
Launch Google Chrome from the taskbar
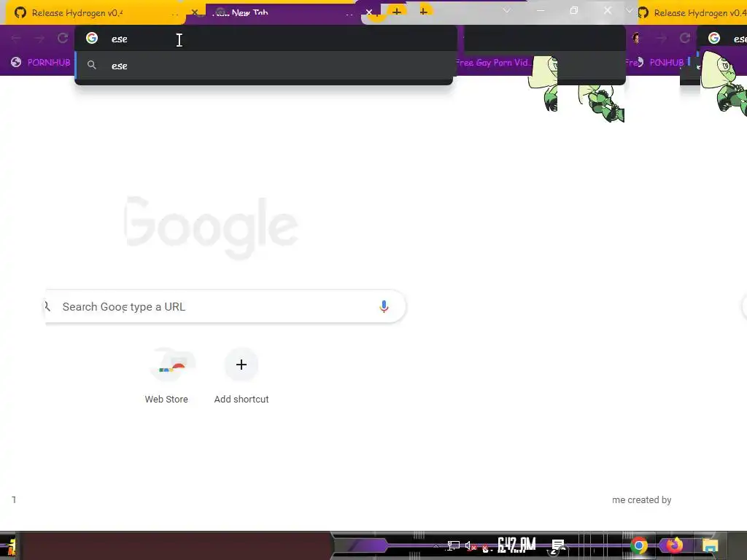[639, 545]
